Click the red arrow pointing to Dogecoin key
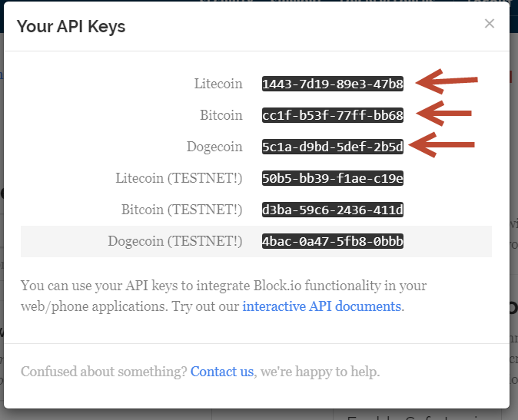This screenshot has height=420, width=518. [443, 144]
